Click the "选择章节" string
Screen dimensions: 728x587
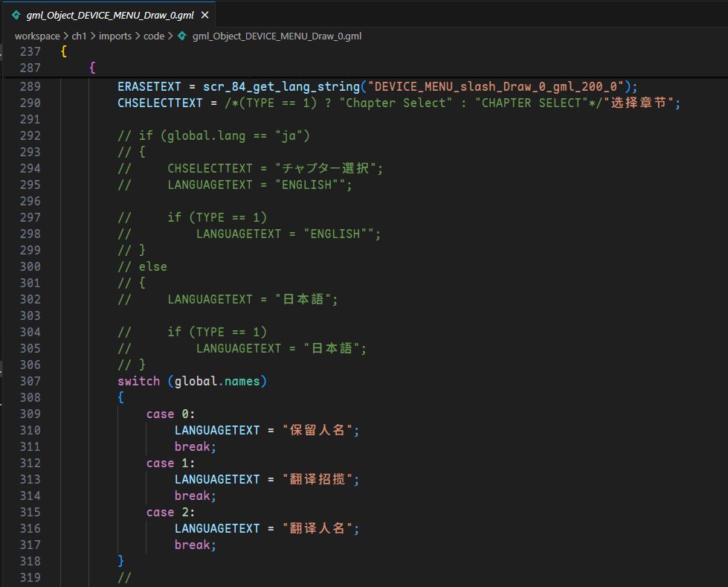click(x=639, y=103)
